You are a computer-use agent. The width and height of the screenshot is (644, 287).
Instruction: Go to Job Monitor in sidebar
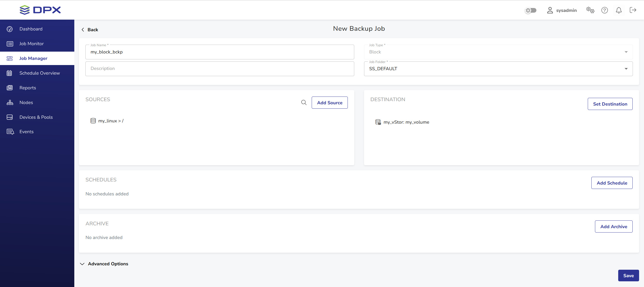[31, 44]
